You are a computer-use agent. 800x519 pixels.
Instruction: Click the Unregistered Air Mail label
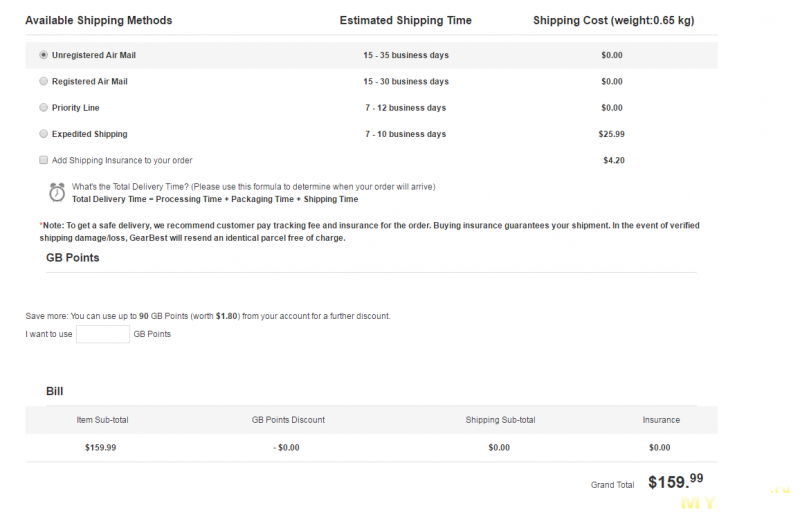(94, 55)
